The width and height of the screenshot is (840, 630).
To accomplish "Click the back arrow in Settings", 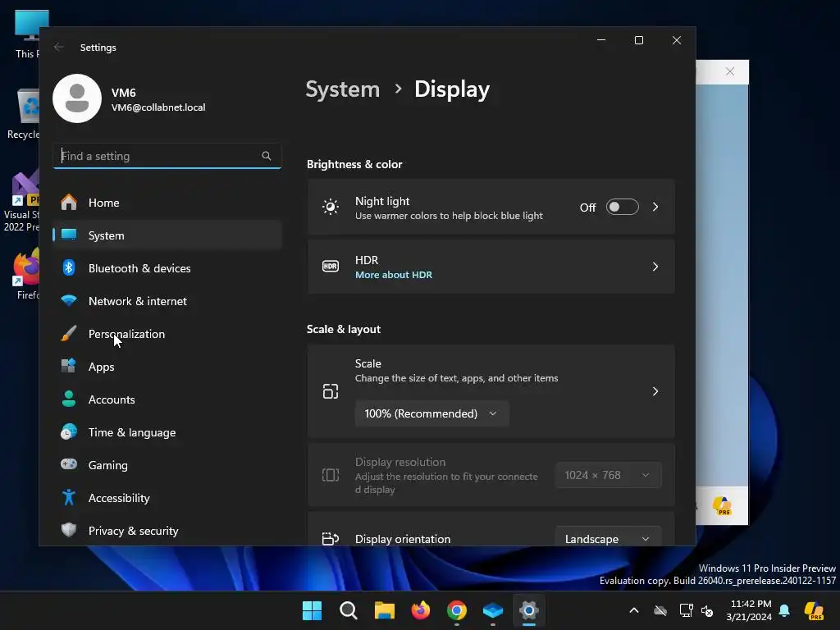I will pyautogui.click(x=59, y=47).
